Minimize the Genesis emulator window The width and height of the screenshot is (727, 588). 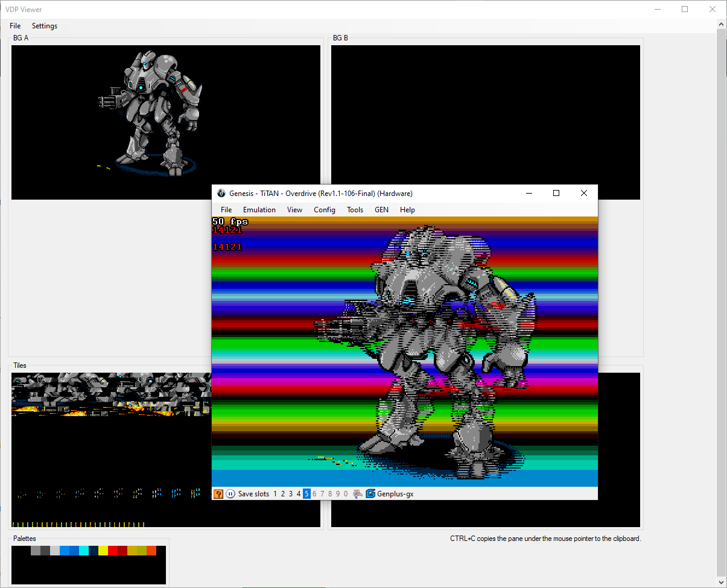click(x=529, y=193)
